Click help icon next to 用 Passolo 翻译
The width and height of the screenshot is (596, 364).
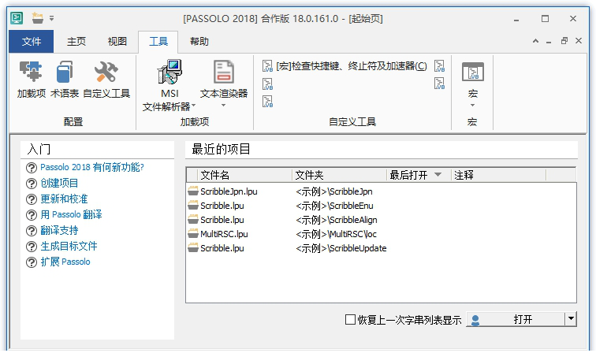(x=32, y=215)
